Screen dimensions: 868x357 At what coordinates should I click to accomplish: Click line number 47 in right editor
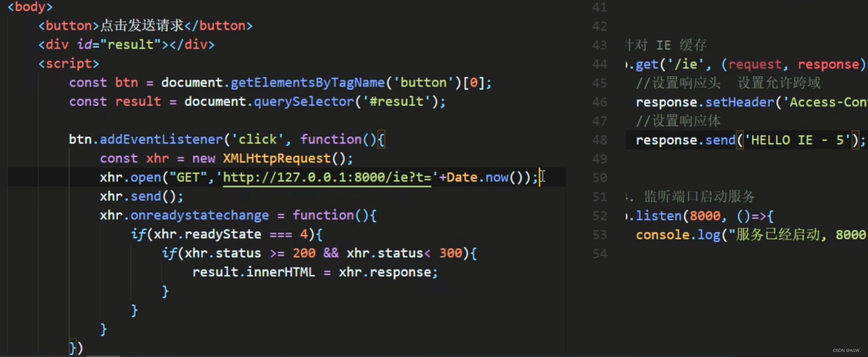(x=599, y=121)
